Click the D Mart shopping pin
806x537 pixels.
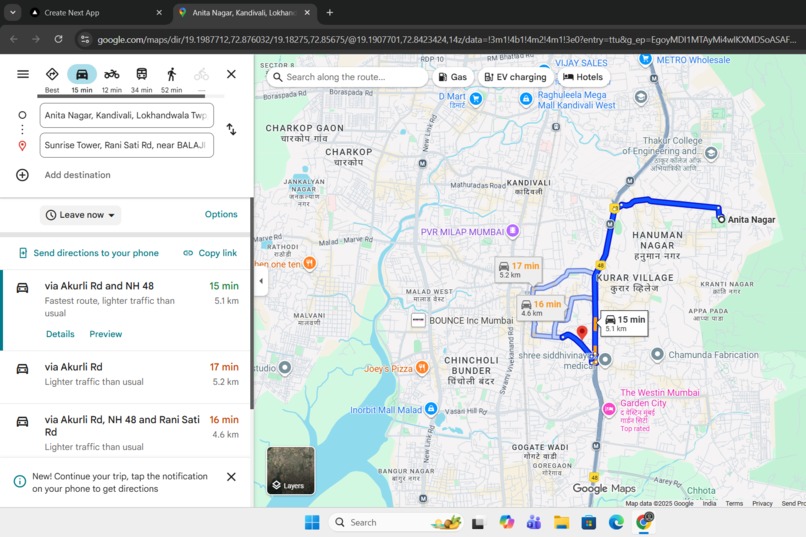click(476, 99)
